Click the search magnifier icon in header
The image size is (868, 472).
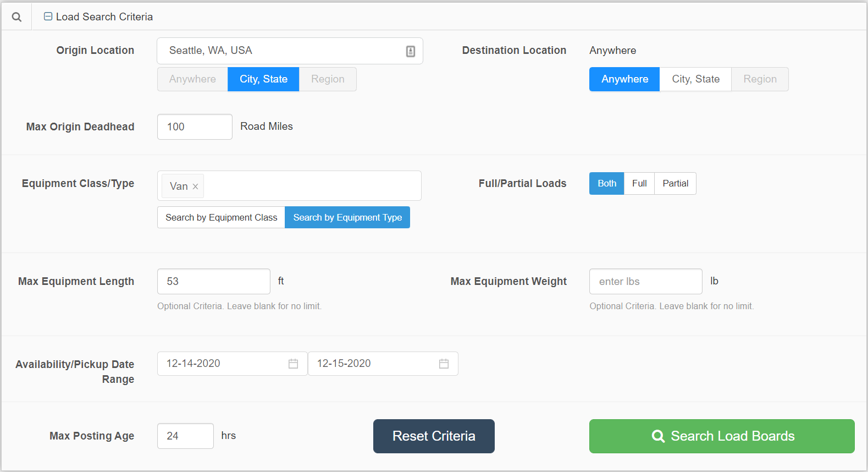(x=16, y=17)
